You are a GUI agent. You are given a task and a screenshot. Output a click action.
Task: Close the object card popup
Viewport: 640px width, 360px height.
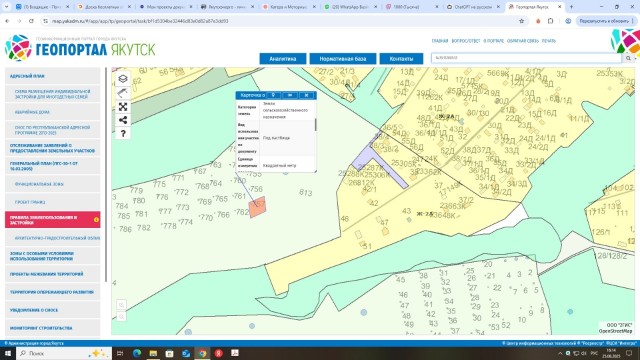coord(306,95)
